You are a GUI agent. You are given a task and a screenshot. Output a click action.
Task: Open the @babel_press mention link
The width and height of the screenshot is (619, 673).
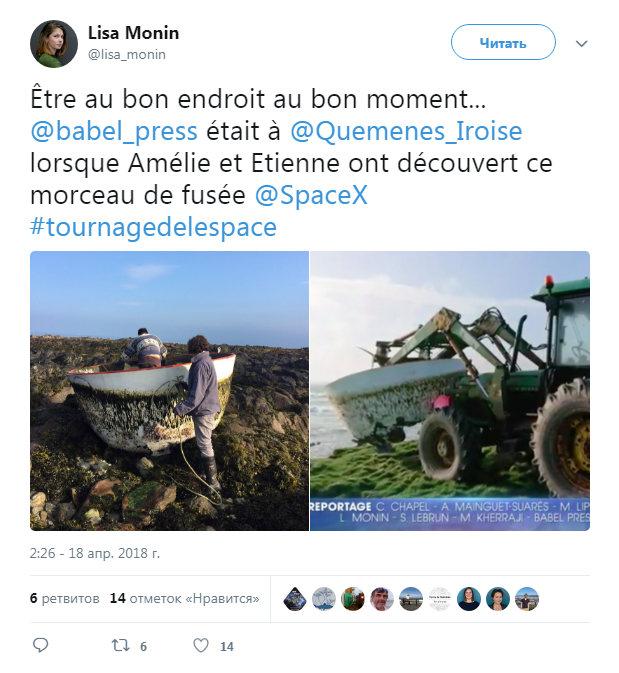(x=114, y=131)
